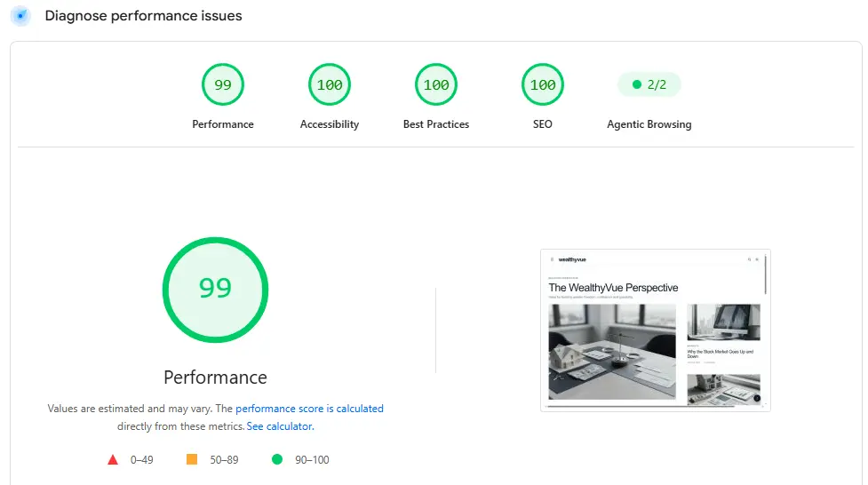Image resolution: width=868 pixels, height=485 pixels.
Task: Click the Accessibility category label
Action: [330, 124]
